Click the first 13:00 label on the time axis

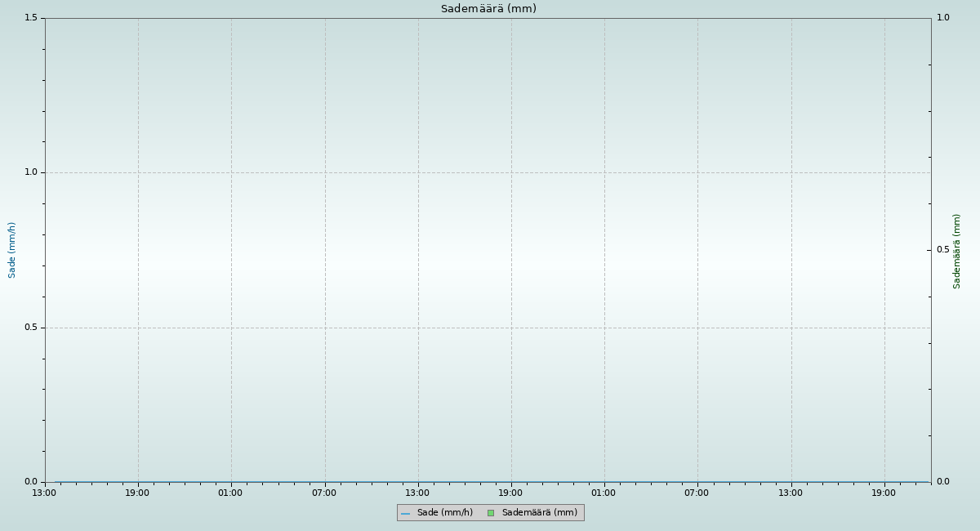44,493
